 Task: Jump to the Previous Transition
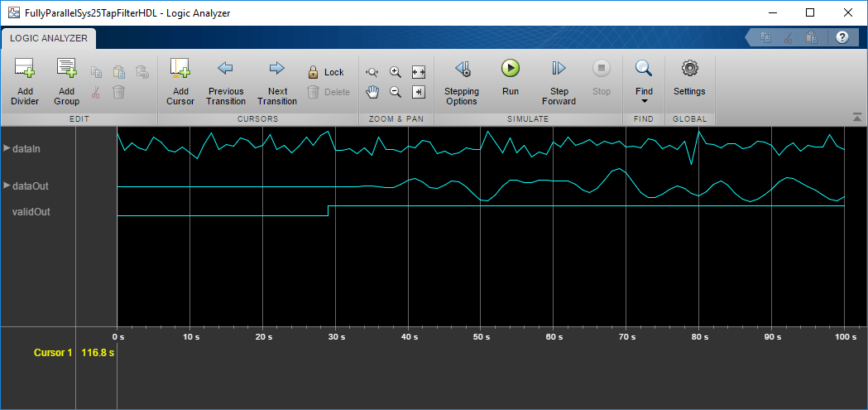[x=226, y=82]
